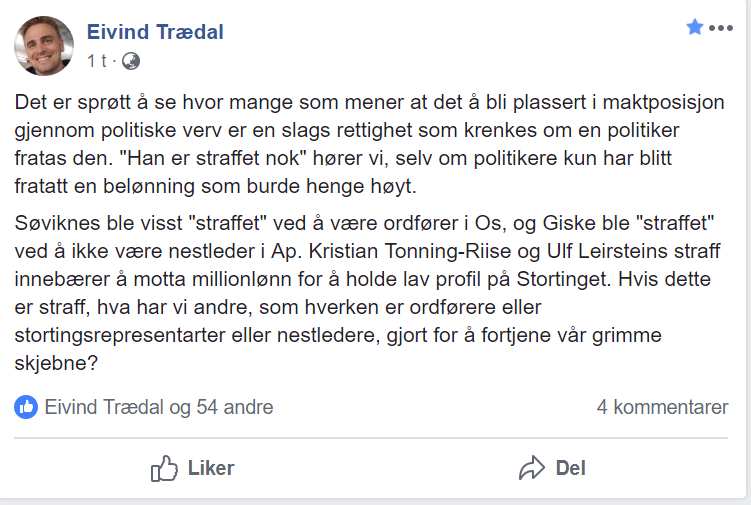Open Eivind Trædal's profile picture
The image size is (751, 505).
click(44, 46)
